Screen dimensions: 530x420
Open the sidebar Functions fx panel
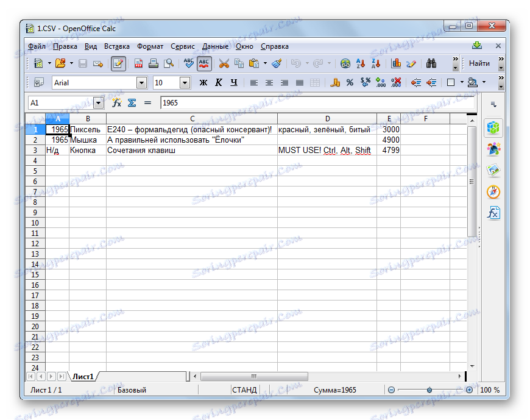[x=493, y=213]
